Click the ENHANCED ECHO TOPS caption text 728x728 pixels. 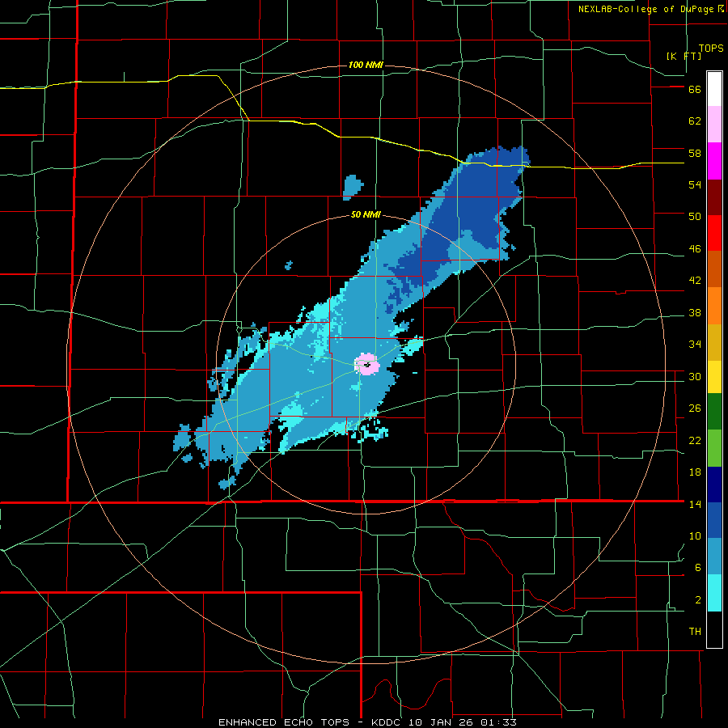tap(284, 722)
